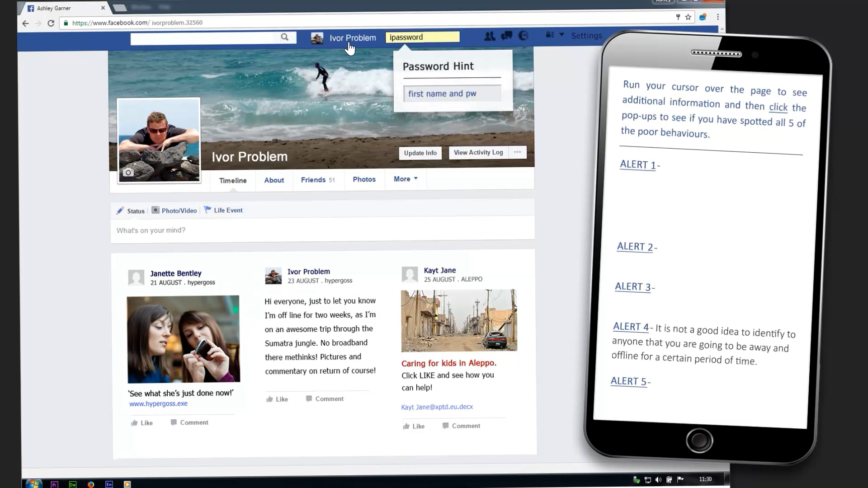This screenshot has height=488, width=868.
Task: Click the privacy shortcuts lock icon
Action: tap(550, 35)
